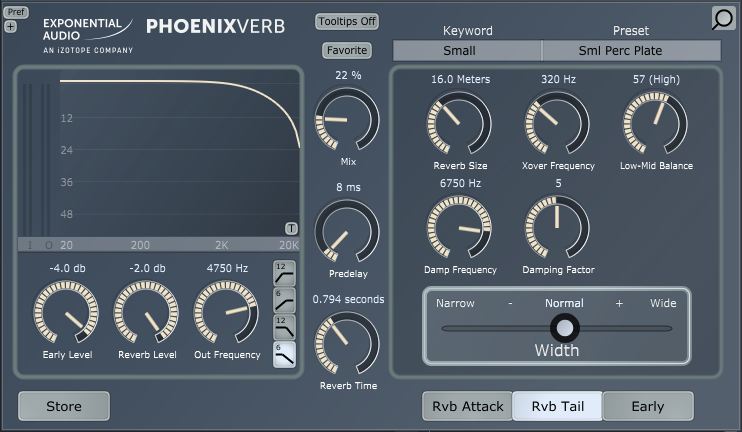Click the 16.0 Meters value
This screenshot has width=742, height=432.
click(x=460, y=79)
